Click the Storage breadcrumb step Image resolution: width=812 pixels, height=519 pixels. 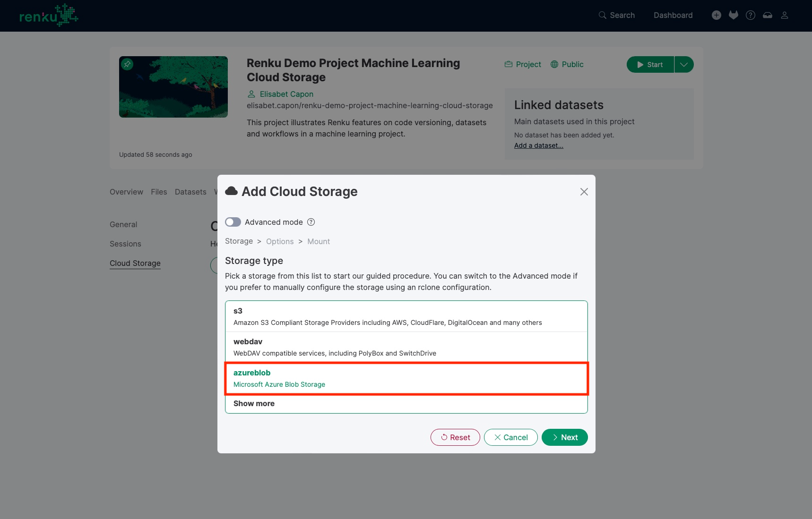tap(239, 241)
